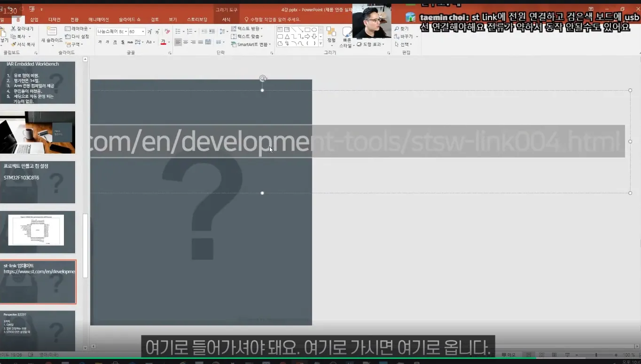Viewport: 641px width, 364px height.
Task: Start Slide Show from the status bar icon
Action: [x=568, y=355]
